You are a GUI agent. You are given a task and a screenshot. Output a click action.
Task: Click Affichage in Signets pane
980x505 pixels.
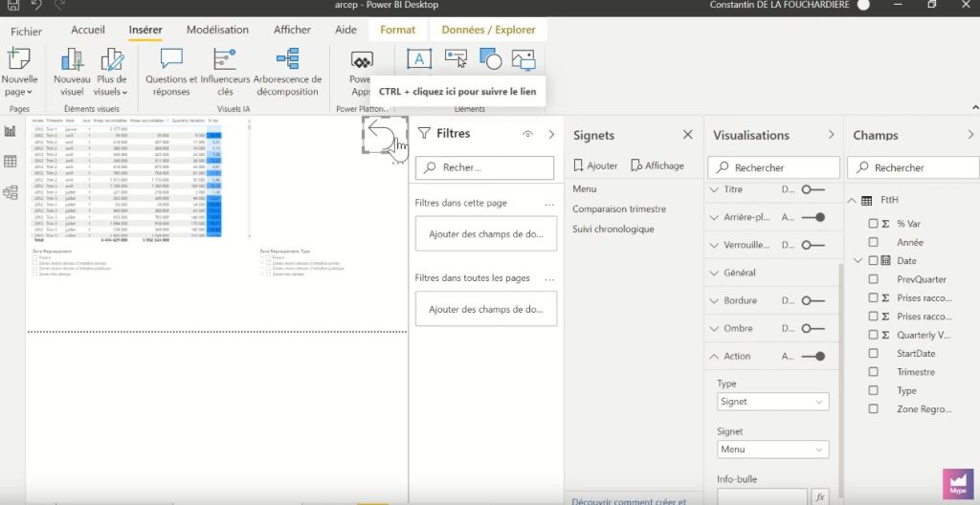click(657, 165)
